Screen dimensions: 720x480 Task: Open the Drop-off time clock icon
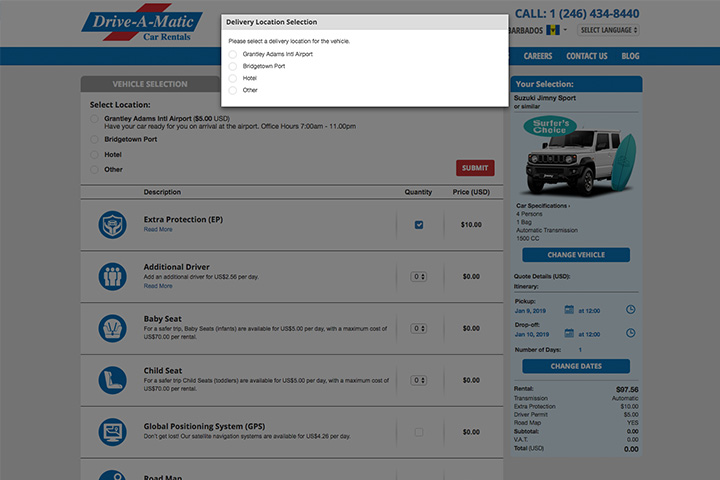pyautogui.click(x=630, y=333)
